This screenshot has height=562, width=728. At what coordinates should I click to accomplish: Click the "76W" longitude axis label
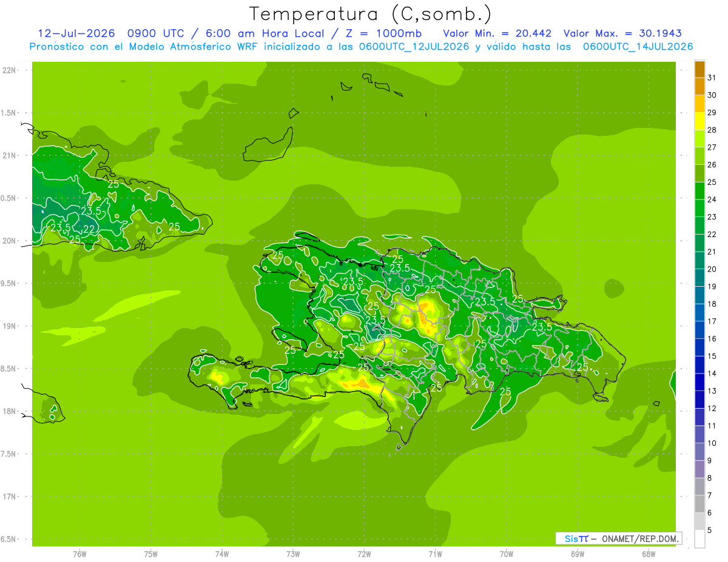pyautogui.click(x=80, y=554)
